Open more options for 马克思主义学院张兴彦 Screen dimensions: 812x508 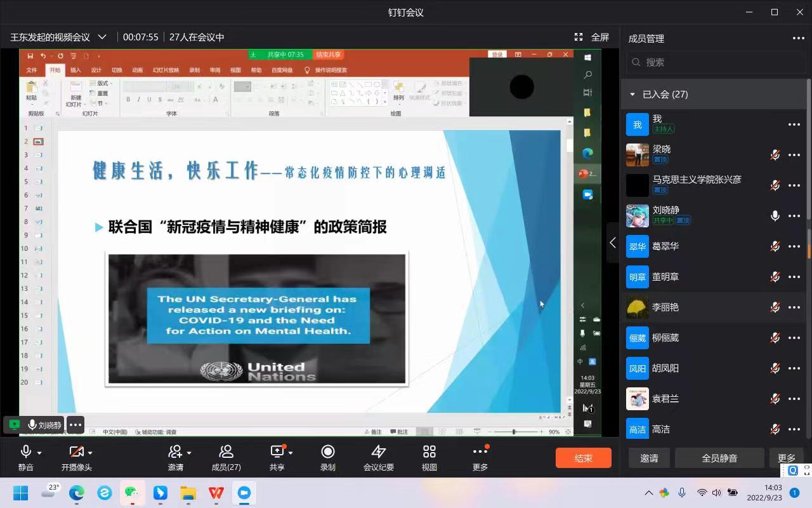(794, 185)
